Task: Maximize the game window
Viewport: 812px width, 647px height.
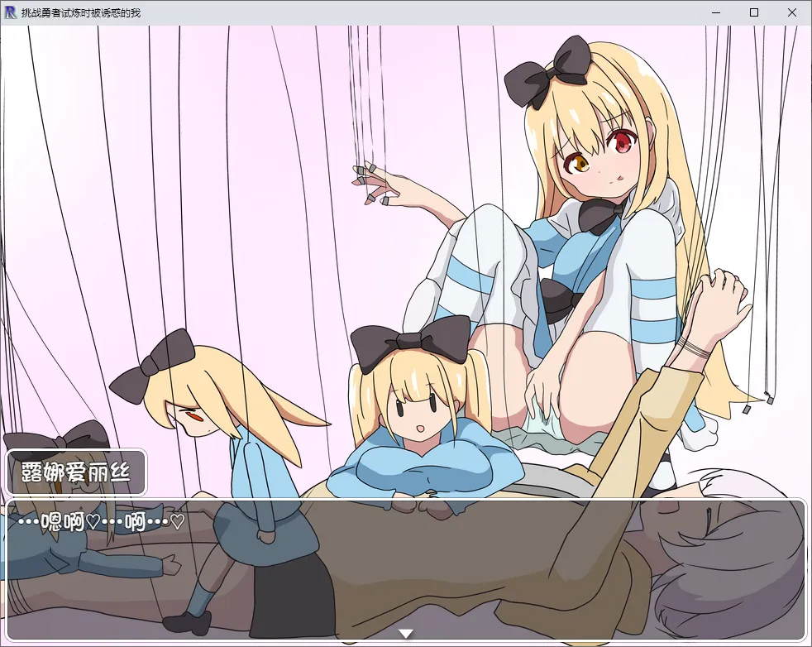Action: (x=753, y=12)
